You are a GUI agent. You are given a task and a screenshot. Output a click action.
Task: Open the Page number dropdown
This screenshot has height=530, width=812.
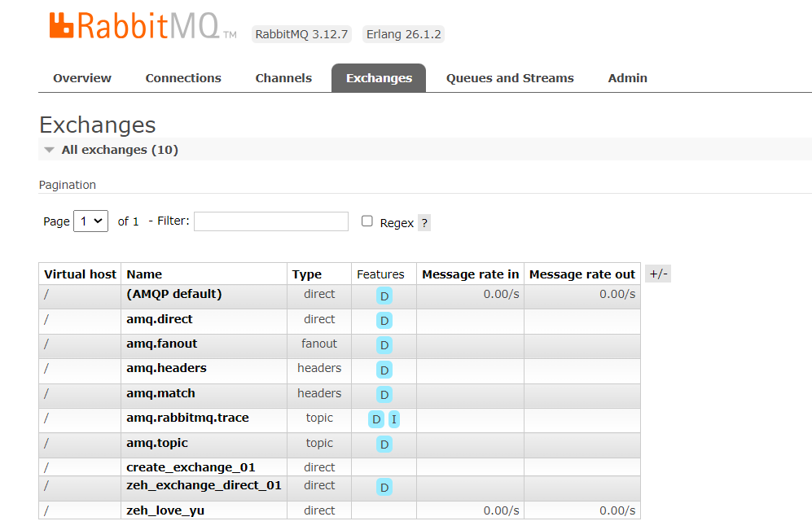[x=90, y=221]
